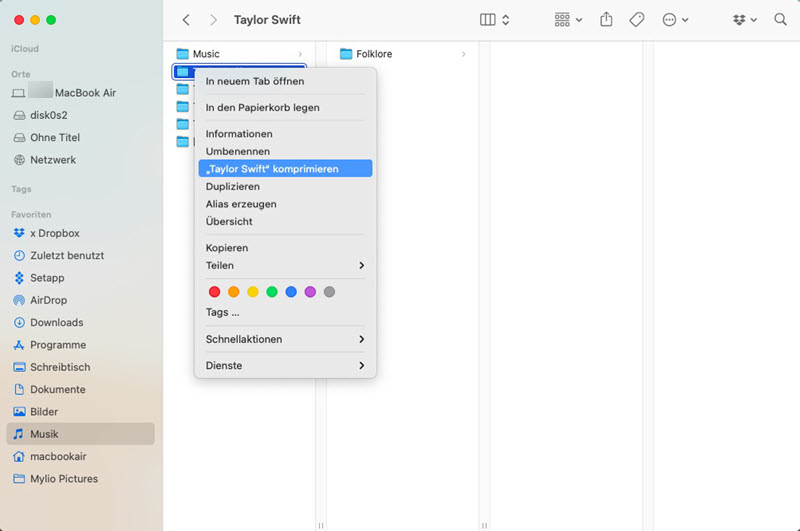Open the macbookair home folder

(80, 457)
